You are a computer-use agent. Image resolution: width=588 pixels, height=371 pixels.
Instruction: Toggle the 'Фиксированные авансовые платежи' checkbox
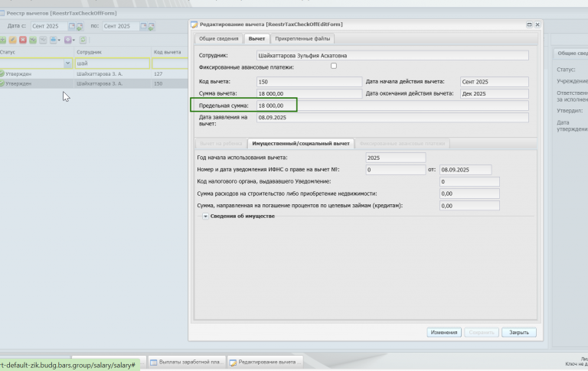coord(334,66)
